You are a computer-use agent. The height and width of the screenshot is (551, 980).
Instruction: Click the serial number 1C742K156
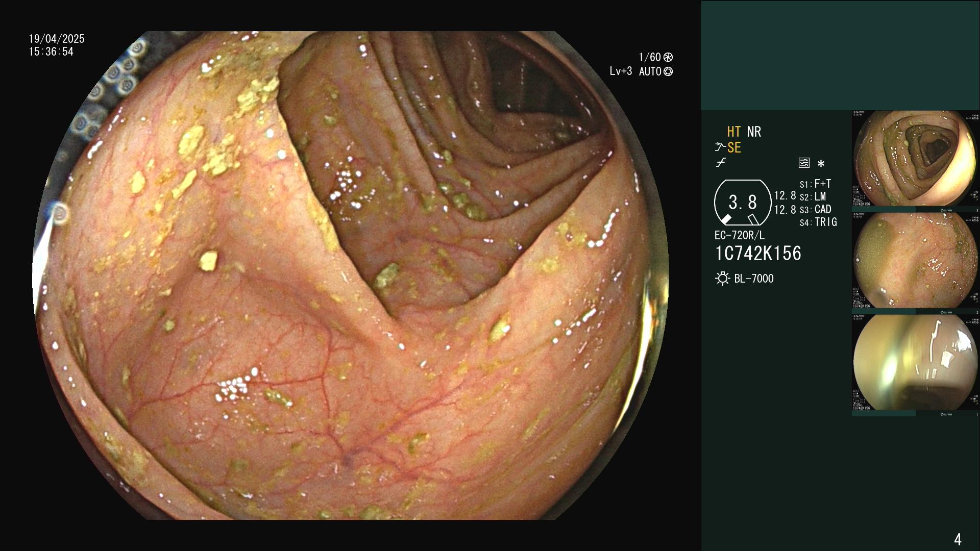[x=758, y=254]
